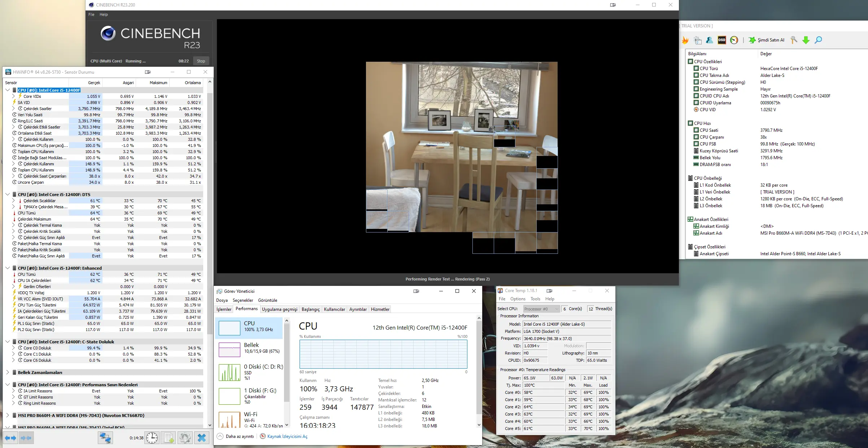Switch to Ayrıntılar tab in Task Manager
Viewport: 868px width, 448px height.
tap(358, 309)
